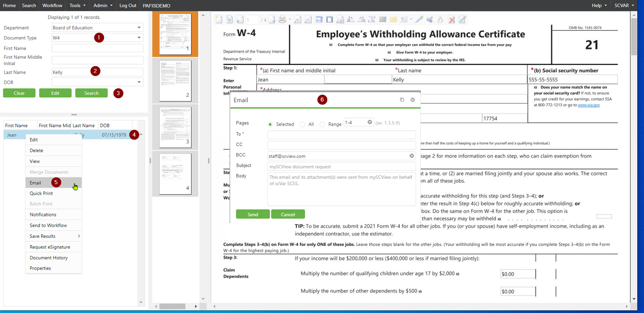Select Send to Workflow menu entry
Image resolution: width=644 pixels, height=313 pixels.
48,226
